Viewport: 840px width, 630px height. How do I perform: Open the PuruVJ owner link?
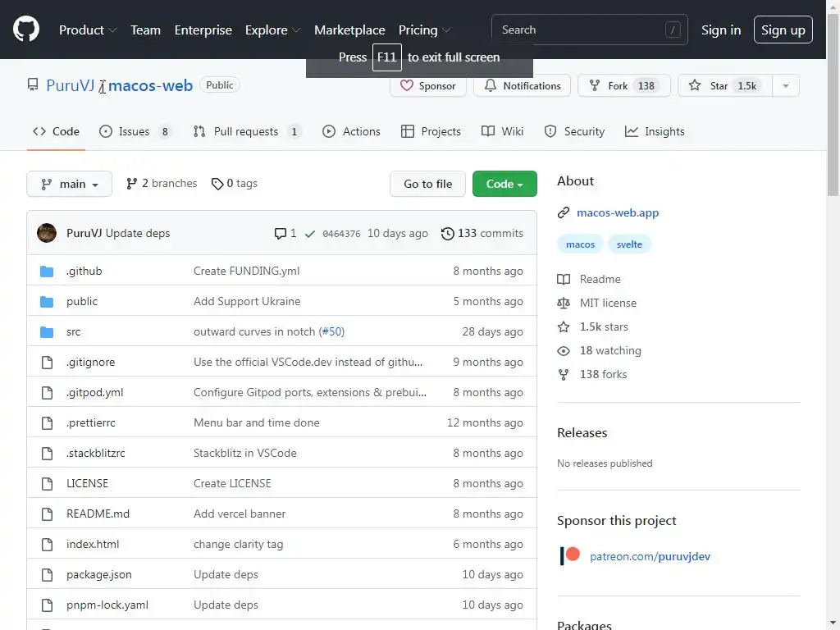pos(71,85)
